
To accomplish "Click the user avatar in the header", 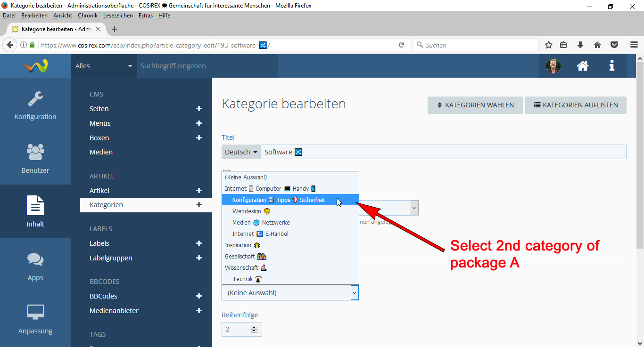I will tap(553, 66).
